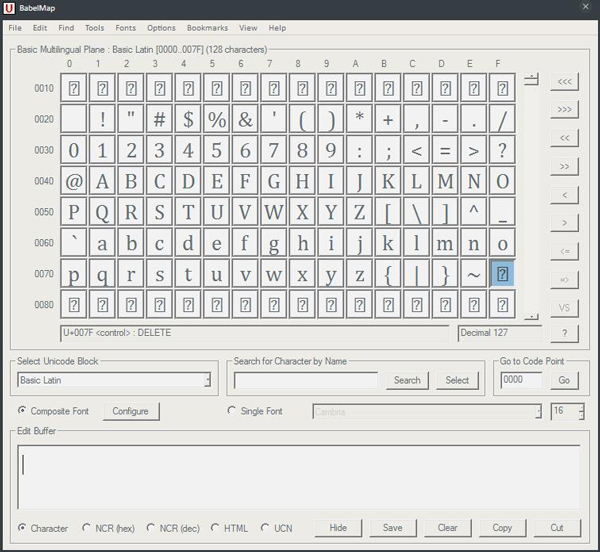The width and height of the screenshot is (600, 552).
Task: Open the View menu
Action: 248,28
